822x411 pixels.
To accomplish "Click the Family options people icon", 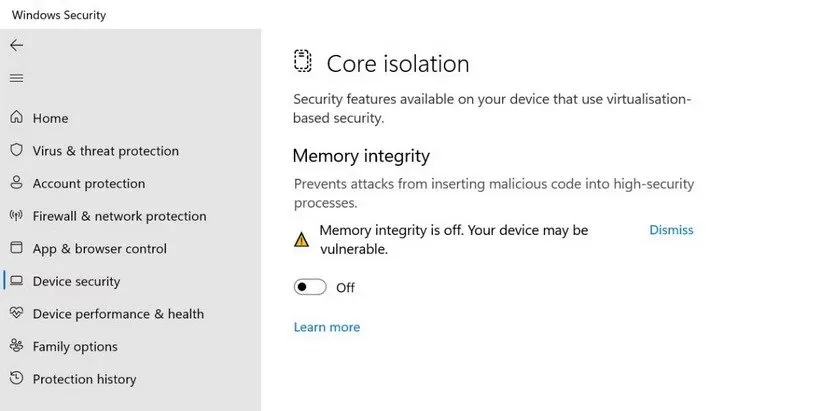I will [x=16, y=346].
